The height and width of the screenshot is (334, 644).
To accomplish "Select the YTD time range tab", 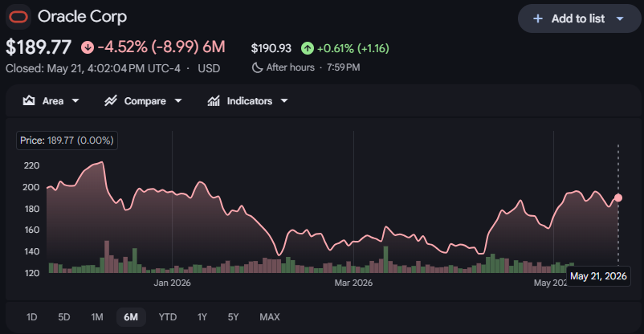I will tap(168, 317).
